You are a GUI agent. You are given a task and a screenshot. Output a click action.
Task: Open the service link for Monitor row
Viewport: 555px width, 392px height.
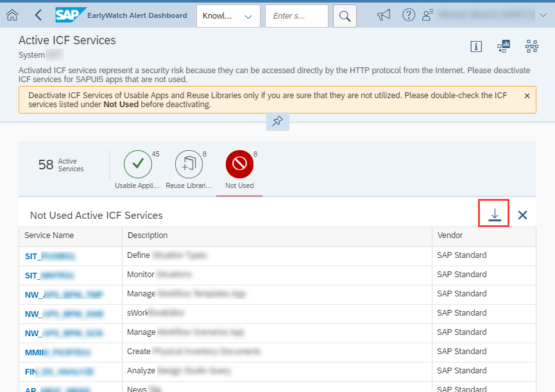[49, 275]
